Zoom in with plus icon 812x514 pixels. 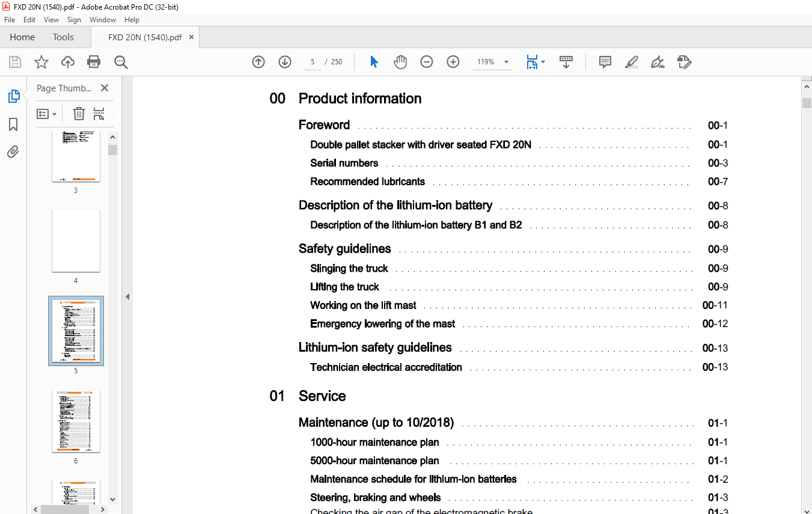click(x=453, y=62)
